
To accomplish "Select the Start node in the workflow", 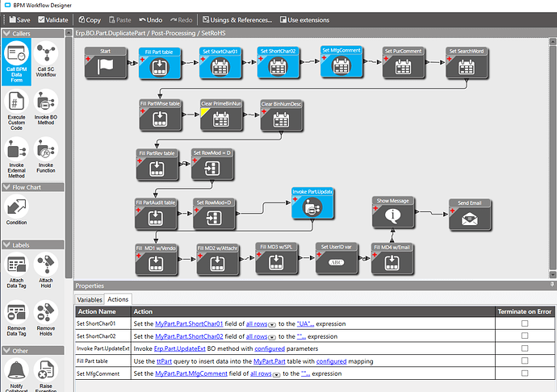I will coord(106,63).
